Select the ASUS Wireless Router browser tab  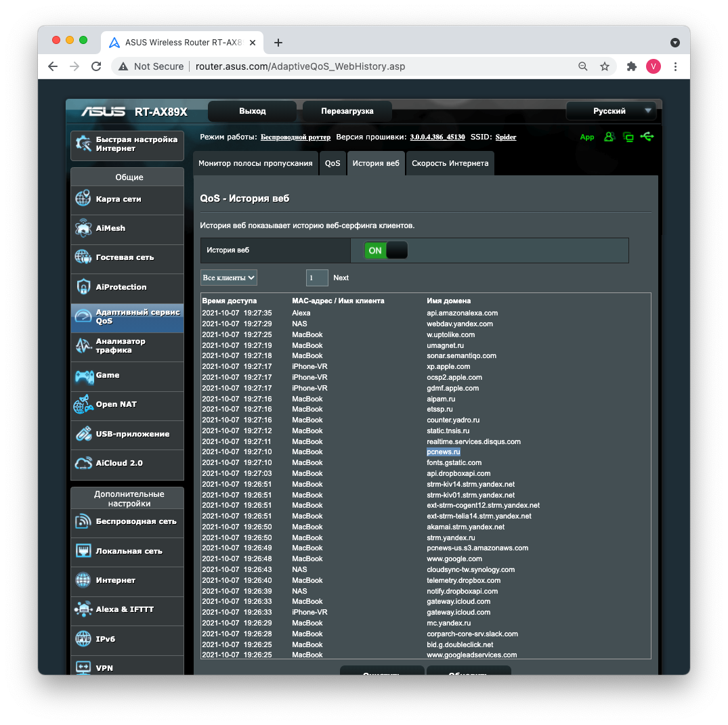tap(182, 43)
